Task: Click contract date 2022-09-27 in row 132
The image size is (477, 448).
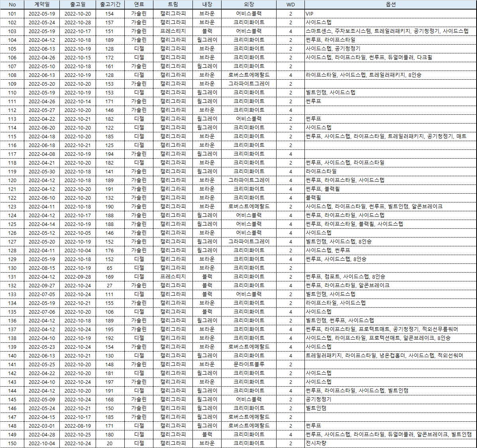Action: tap(42, 286)
